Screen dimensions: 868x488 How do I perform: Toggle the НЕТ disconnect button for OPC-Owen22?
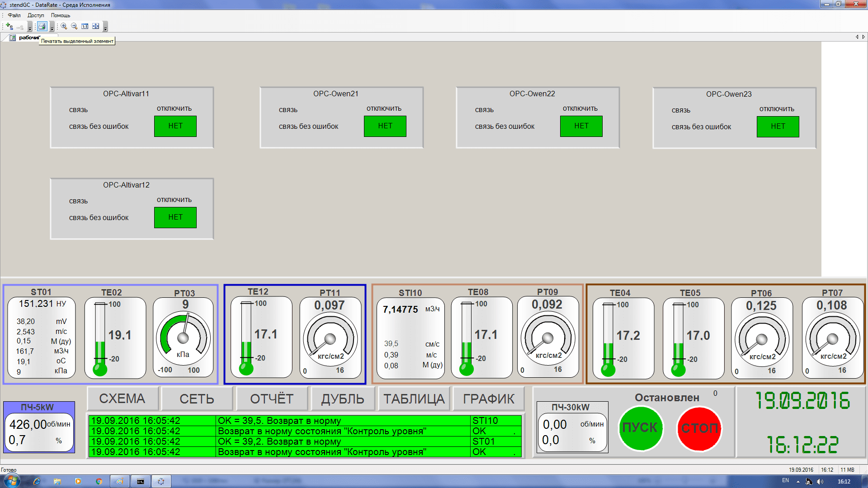(x=581, y=126)
